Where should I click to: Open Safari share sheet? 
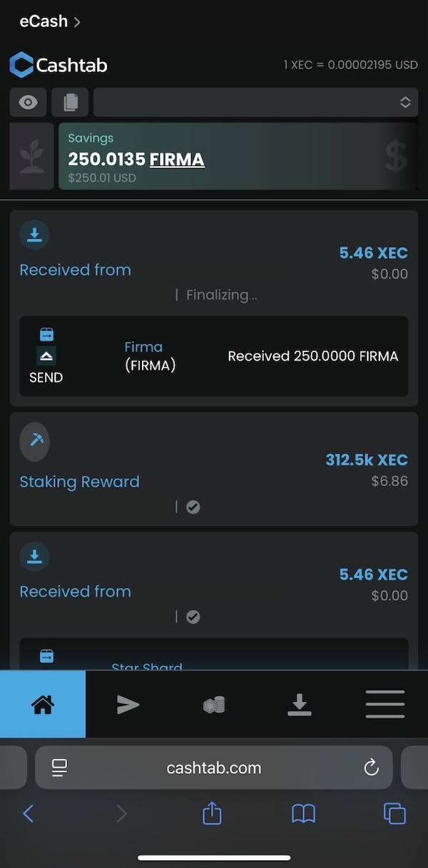click(212, 813)
